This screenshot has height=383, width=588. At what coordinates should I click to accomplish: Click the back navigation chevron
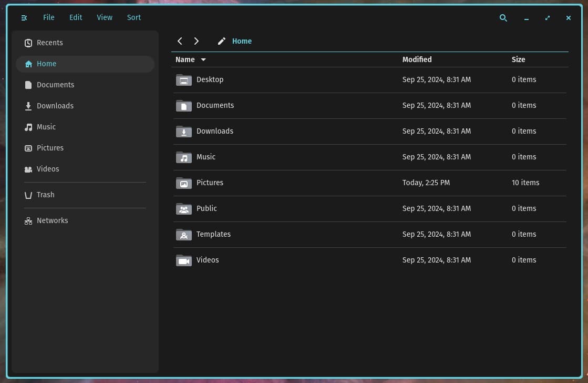(x=180, y=41)
